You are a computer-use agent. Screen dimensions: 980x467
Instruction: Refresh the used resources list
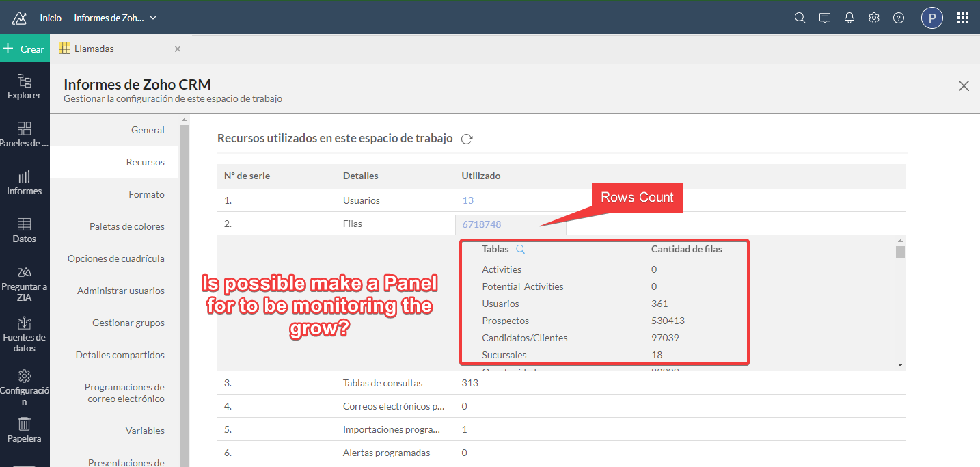point(467,139)
